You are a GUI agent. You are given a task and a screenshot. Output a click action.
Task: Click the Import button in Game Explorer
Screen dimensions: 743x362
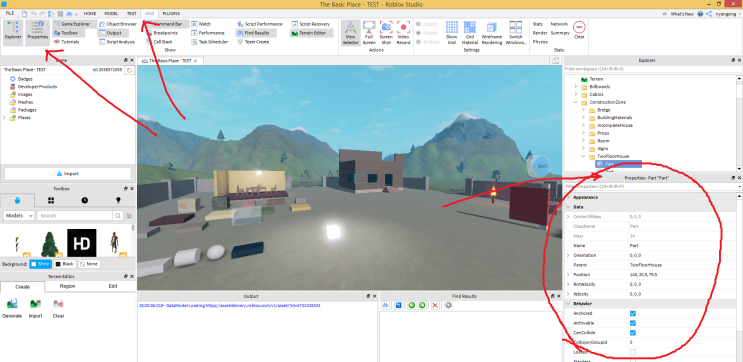pyautogui.click(x=68, y=173)
